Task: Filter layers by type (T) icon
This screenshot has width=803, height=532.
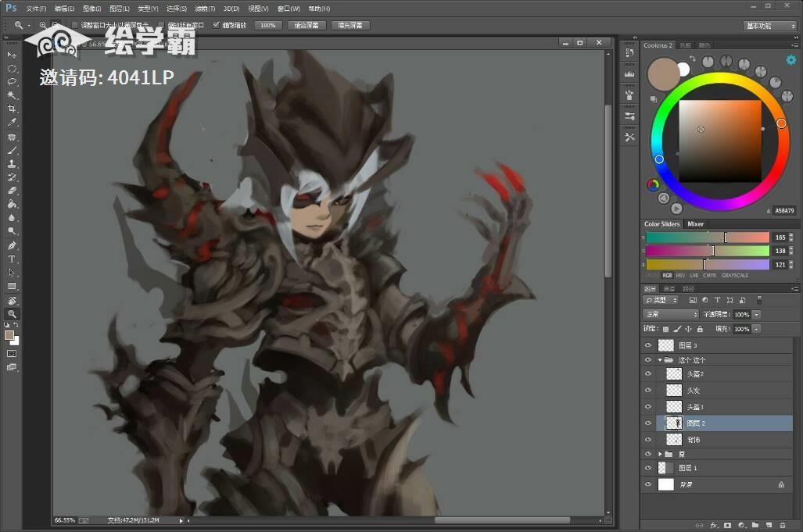Action: 717,300
